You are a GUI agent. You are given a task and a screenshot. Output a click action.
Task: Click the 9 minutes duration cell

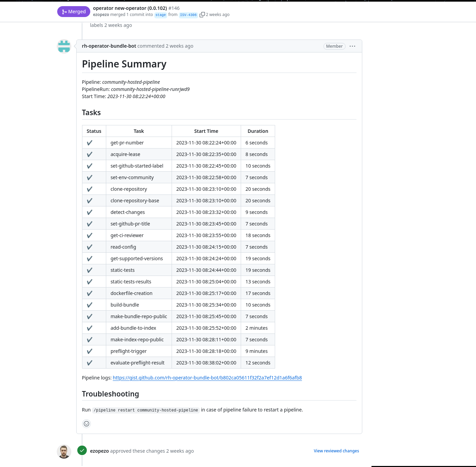[258, 351]
